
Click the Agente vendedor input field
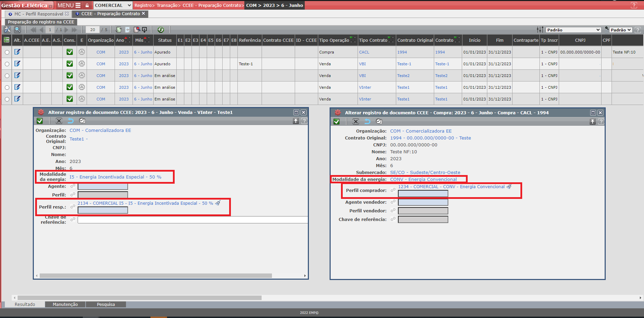(x=423, y=202)
